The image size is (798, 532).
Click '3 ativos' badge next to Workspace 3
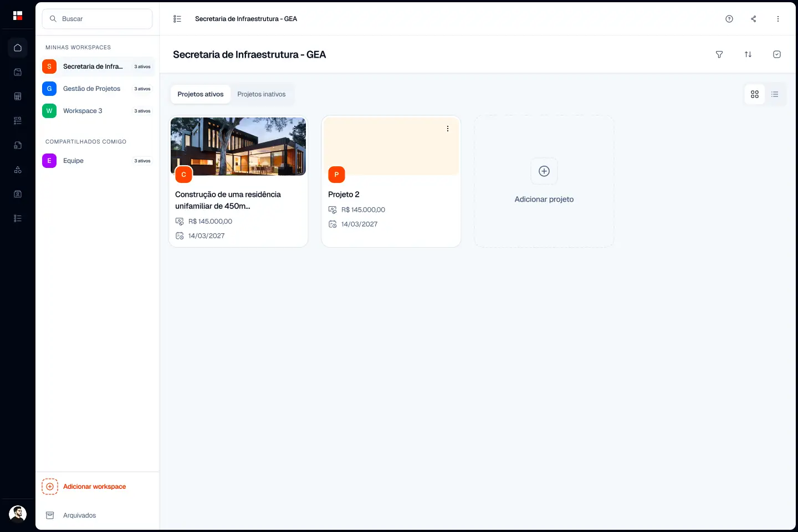pos(142,111)
